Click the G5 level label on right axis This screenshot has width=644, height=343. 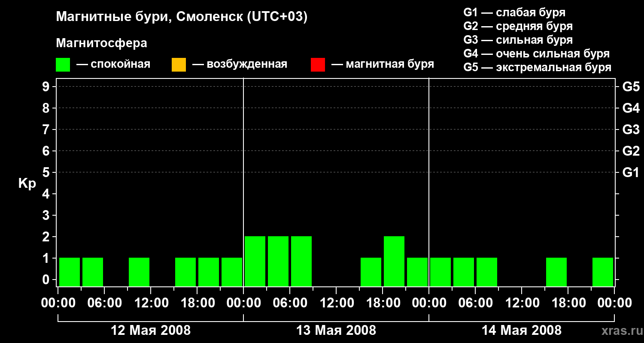[631, 87]
